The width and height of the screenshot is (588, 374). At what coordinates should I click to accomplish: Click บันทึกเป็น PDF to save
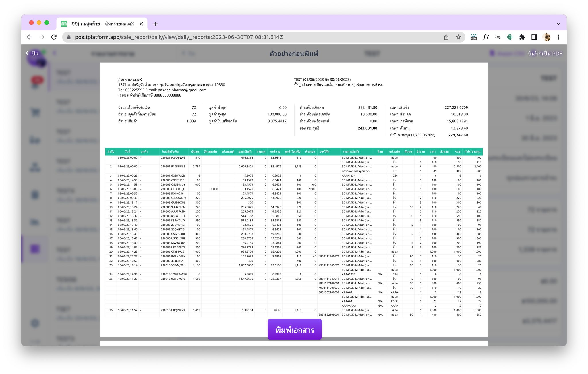coord(545,53)
